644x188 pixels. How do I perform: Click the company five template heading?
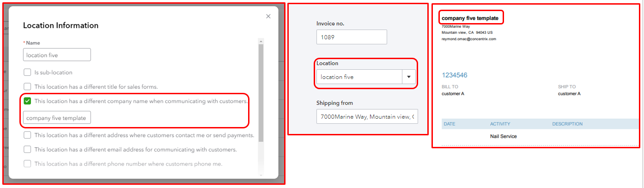(470, 18)
